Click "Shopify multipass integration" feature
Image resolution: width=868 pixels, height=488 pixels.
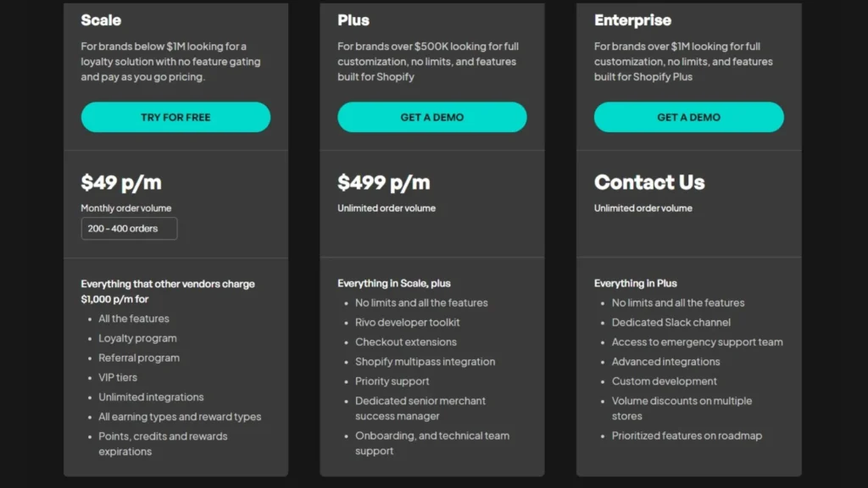pyautogui.click(x=425, y=361)
